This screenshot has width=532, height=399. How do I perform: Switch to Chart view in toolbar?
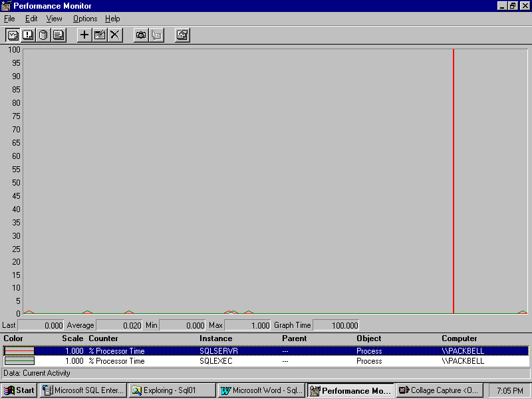[x=13, y=35]
